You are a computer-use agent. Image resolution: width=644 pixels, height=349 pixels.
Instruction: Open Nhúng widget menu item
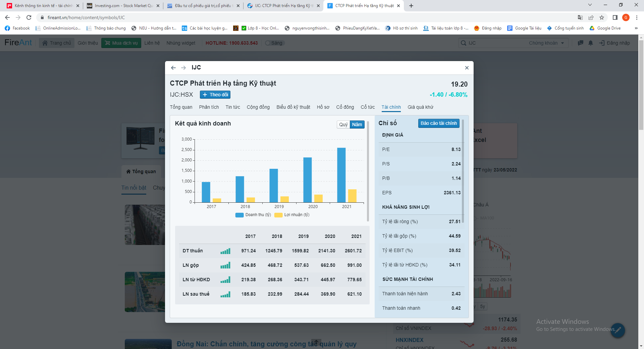181,43
